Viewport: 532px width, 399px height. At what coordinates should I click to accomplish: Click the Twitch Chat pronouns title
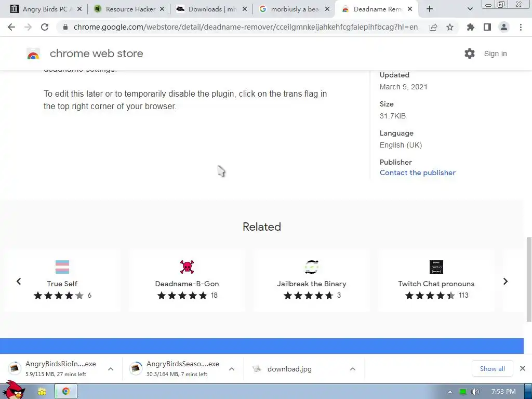point(436,284)
